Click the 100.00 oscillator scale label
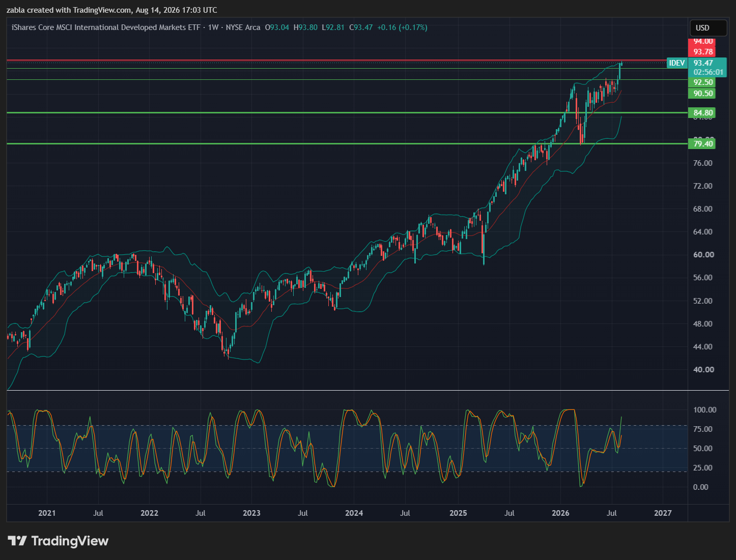736x560 pixels. coord(704,410)
